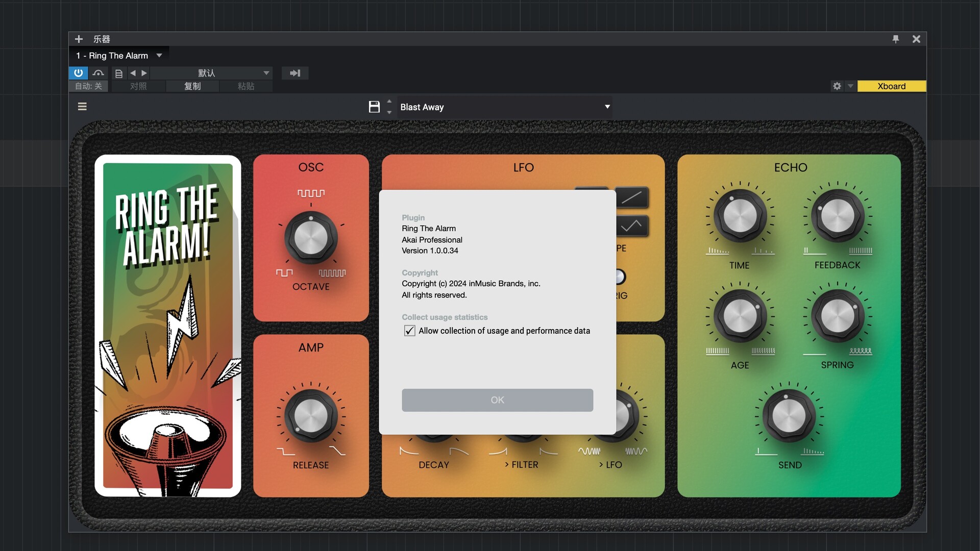Pin the instrument window
This screenshot has width=980, height=551.
coord(895,39)
